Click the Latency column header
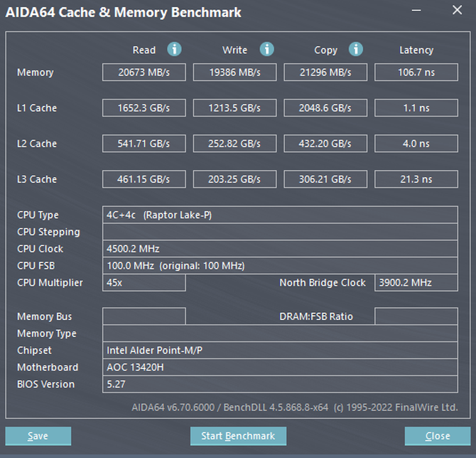Viewport: 476px width, 458px height. [416, 50]
